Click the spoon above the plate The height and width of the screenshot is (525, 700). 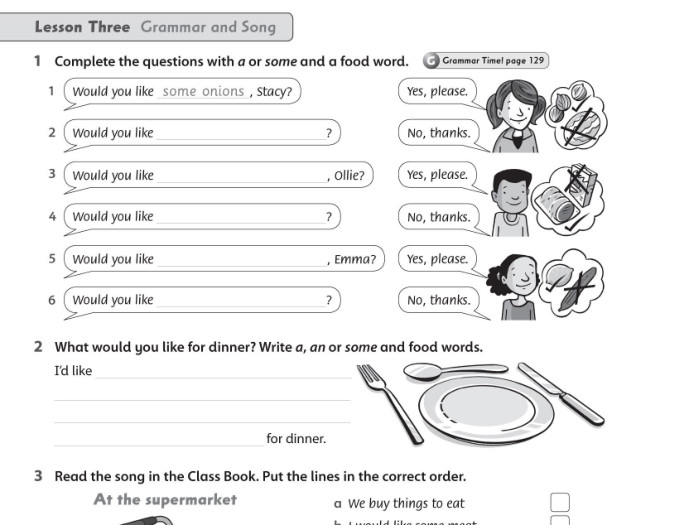pos(452,371)
